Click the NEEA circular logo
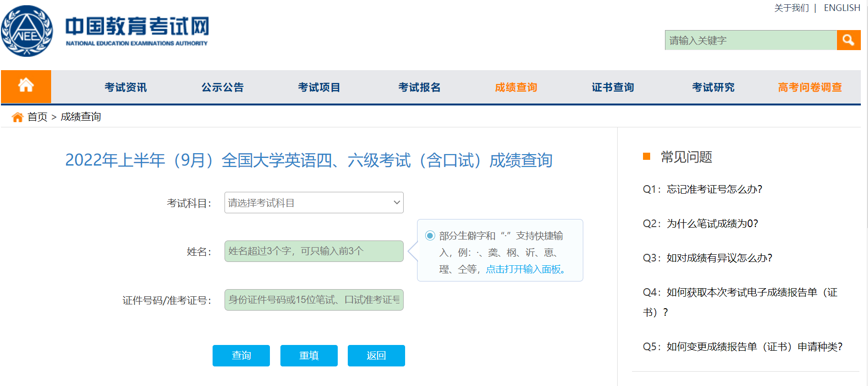This screenshot has height=386, width=868. click(27, 31)
